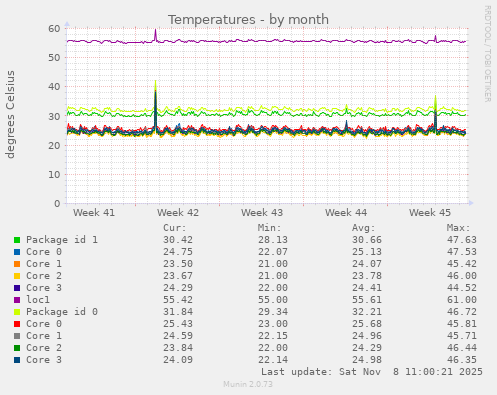Select the "Core 1" label with current 24.59
497x395 pixels.
tap(44, 336)
